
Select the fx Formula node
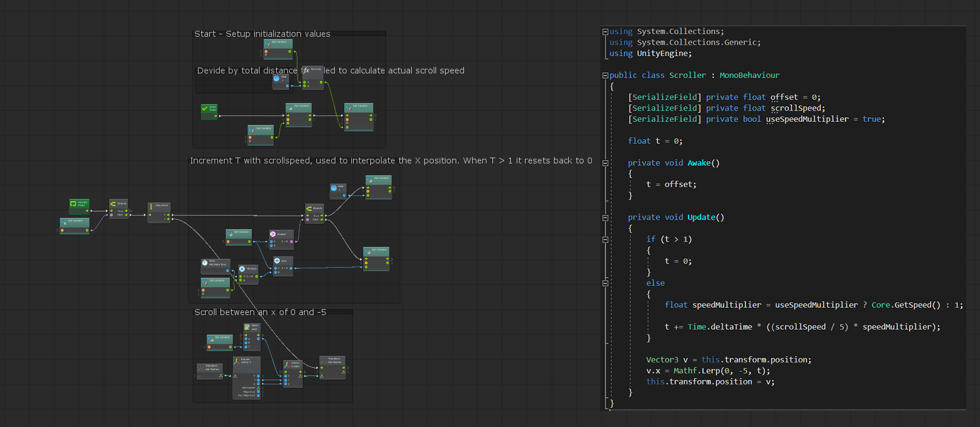coord(313,78)
